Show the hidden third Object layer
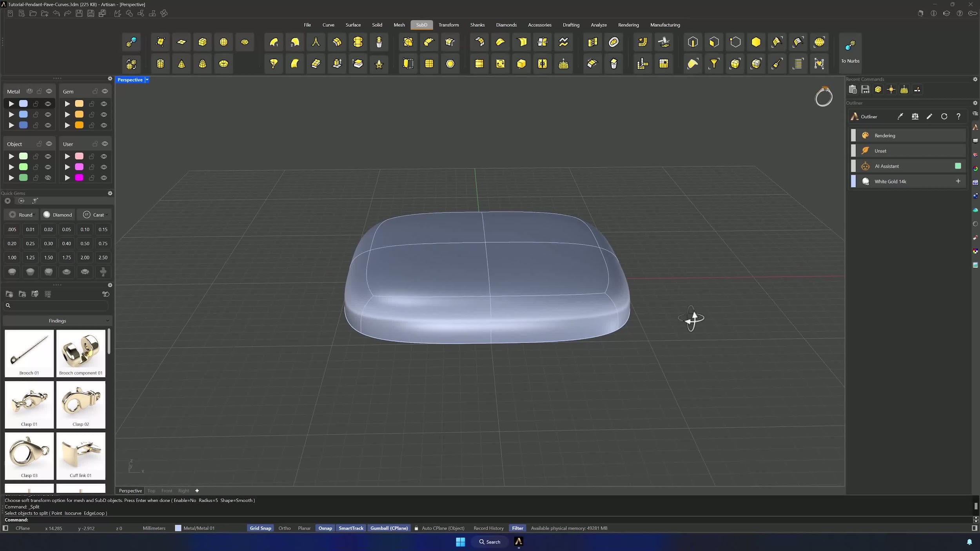Screen dimensions: 980x551 (x=48, y=178)
